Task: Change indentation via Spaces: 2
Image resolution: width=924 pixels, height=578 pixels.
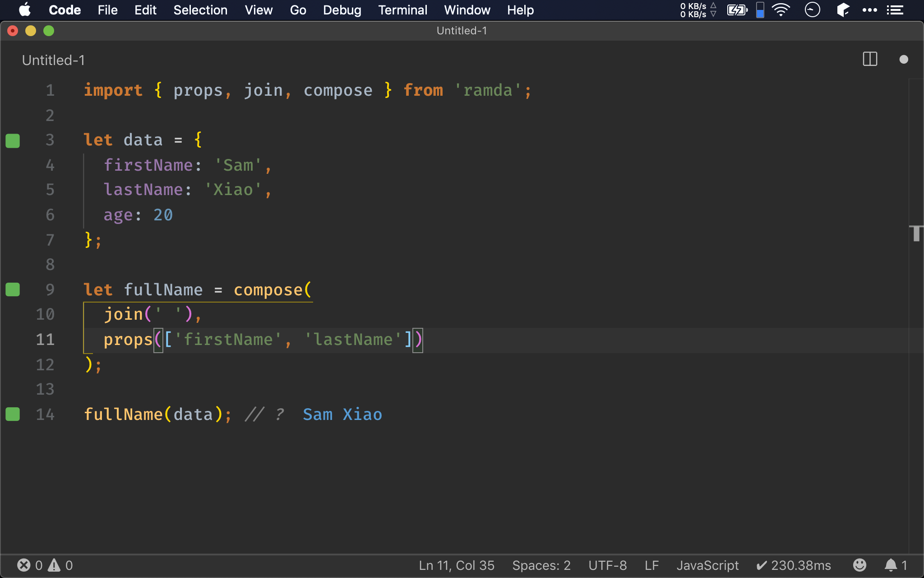Action: pos(541,565)
